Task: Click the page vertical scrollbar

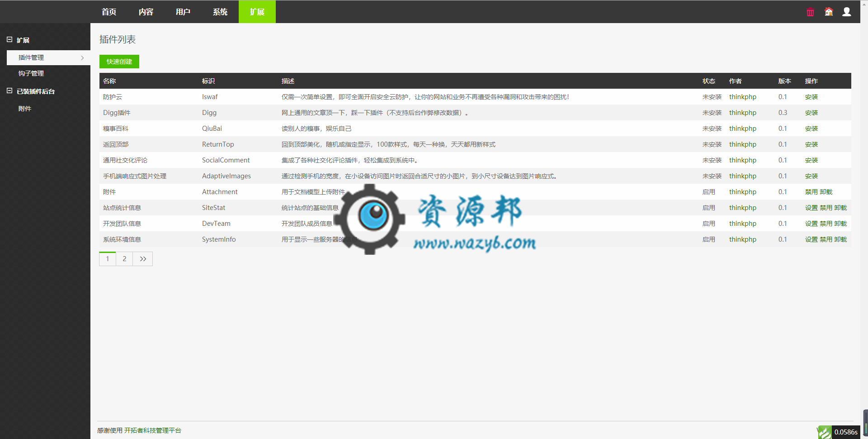Action: (864, 219)
